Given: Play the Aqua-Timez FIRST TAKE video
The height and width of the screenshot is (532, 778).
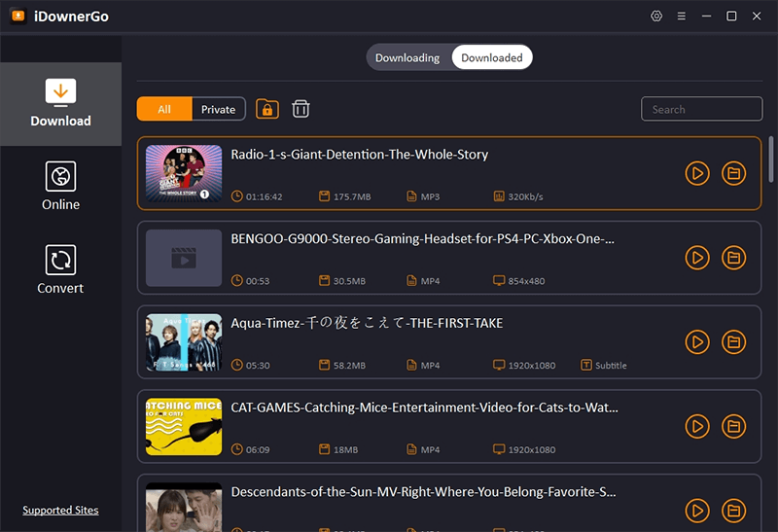Looking at the screenshot, I should coord(697,341).
